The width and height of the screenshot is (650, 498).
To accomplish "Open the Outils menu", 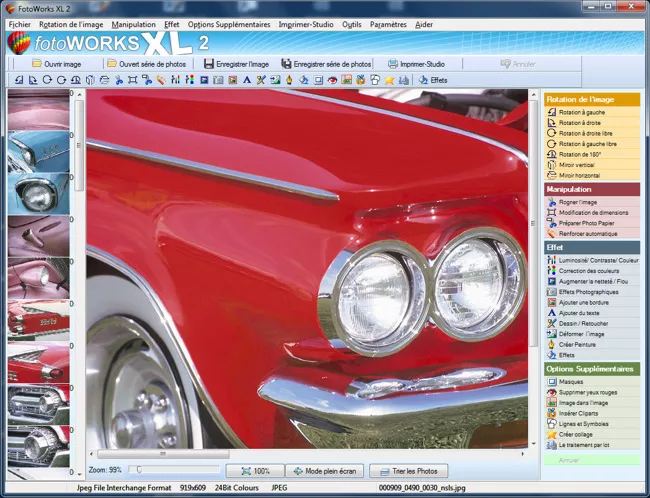I will (352, 24).
